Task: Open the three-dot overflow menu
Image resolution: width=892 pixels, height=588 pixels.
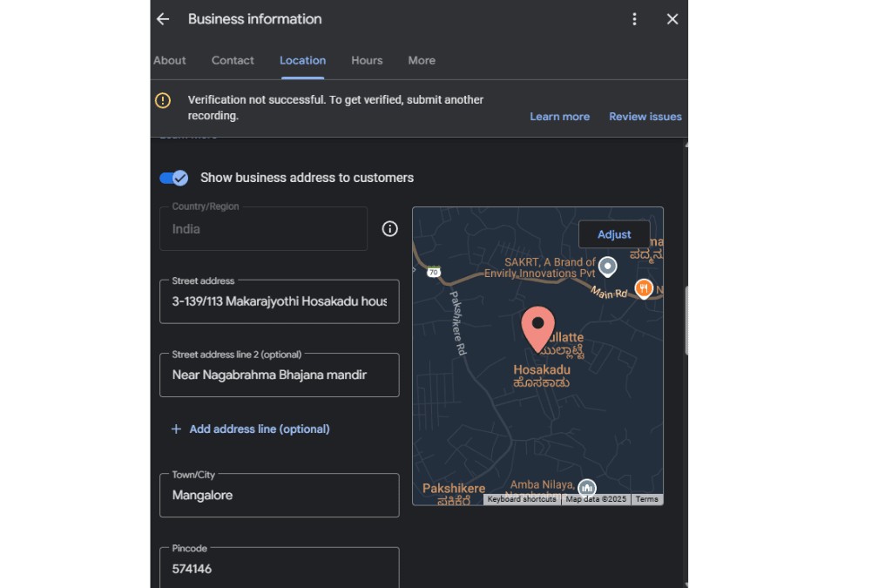Action: coord(634,18)
